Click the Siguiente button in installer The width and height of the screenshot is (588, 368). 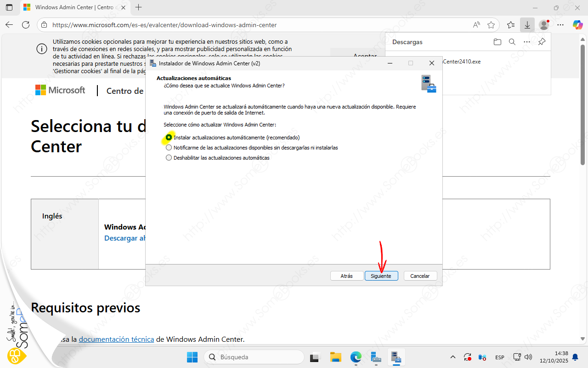coord(381,276)
